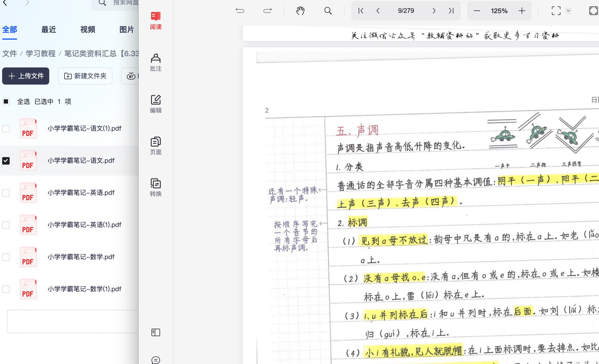Image resolution: width=599 pixels, height=364 pixels.
Task: Click the 上传文件 upload button
Action: [26, 76]
